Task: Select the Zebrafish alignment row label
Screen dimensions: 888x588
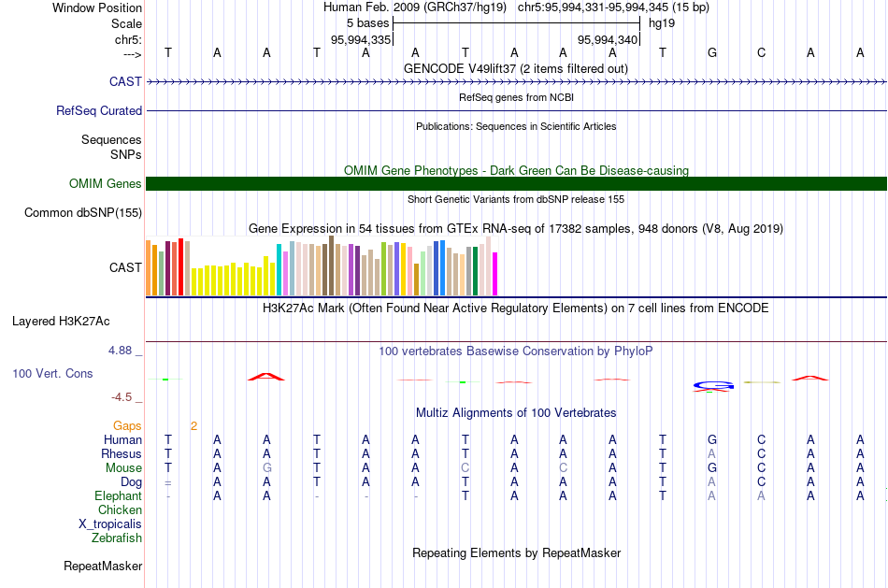Action: coord(116,538)
